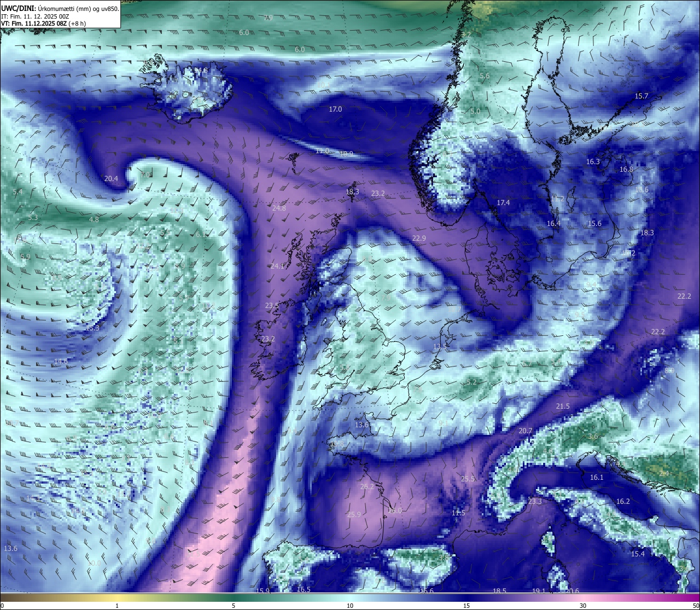Image resolution: width=700 pixels, height=610 pixels.
Task: Click the 25.9 value off French coast
Action: (354, 514)
